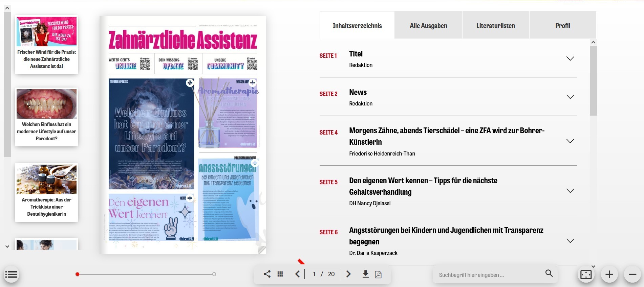Click plus hotspot on Angststörungen article
Screen dimensions: 644x287
click(255, 163)
